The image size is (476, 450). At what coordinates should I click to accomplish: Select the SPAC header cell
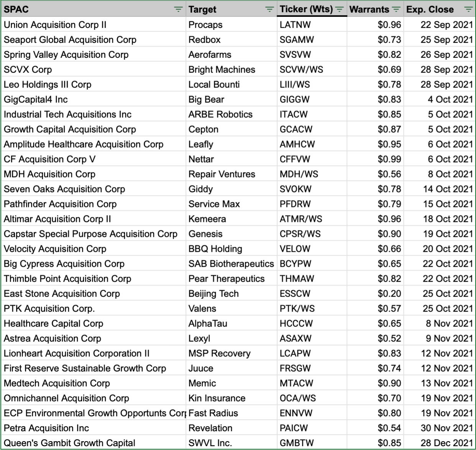(x=94, y=9)
